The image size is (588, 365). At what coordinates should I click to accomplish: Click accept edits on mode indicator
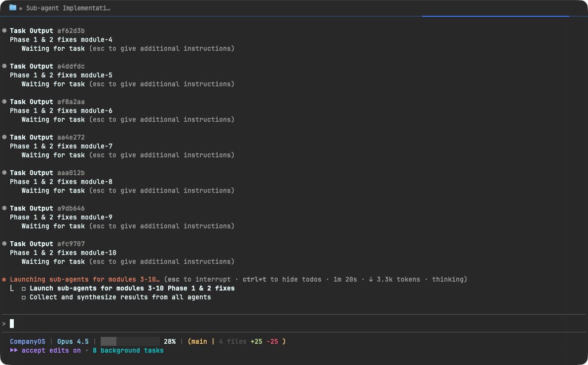pyautogui.click(x=51, y=350)
